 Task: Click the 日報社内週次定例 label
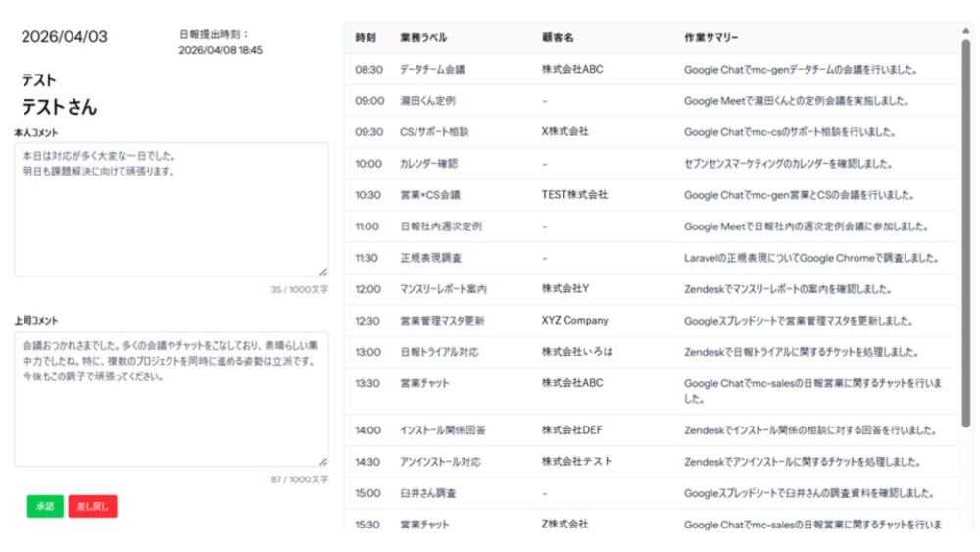441,226
